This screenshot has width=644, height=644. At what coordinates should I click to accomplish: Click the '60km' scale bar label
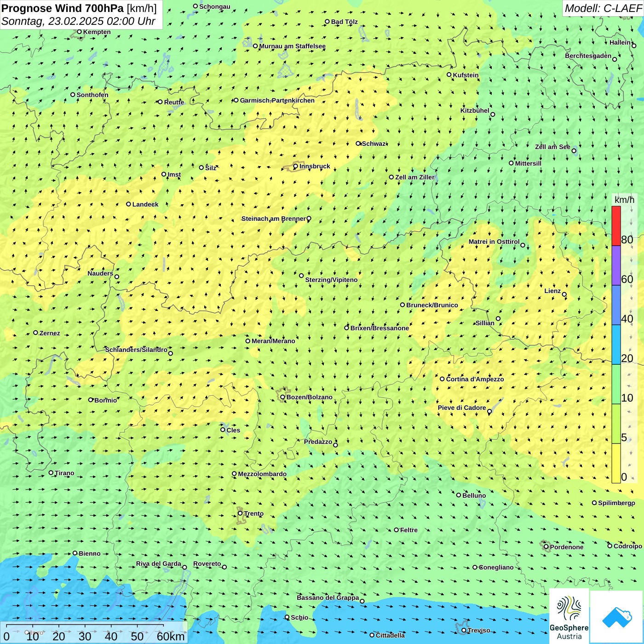pos(171,636)
